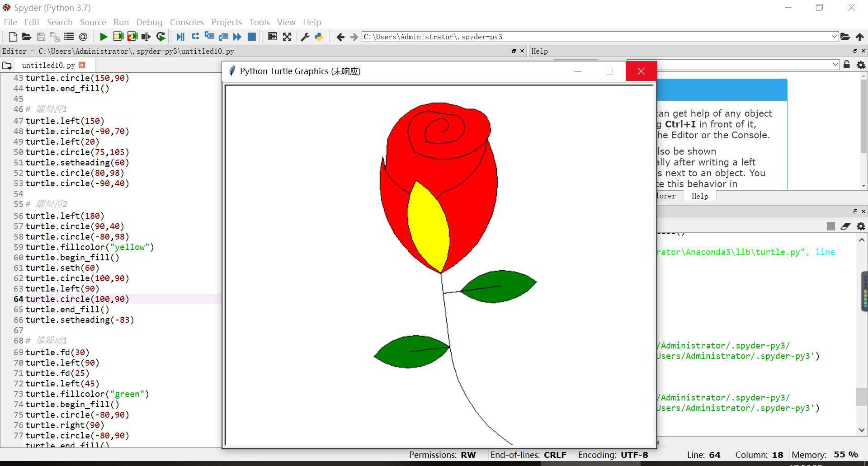Continue execution debug icon
868x466 pixels.
237,37
